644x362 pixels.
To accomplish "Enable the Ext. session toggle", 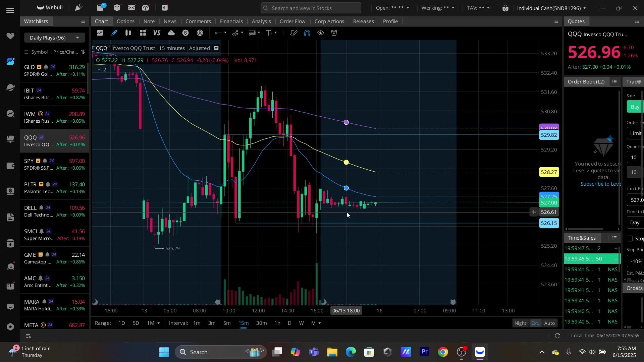I will pos(535,323).
